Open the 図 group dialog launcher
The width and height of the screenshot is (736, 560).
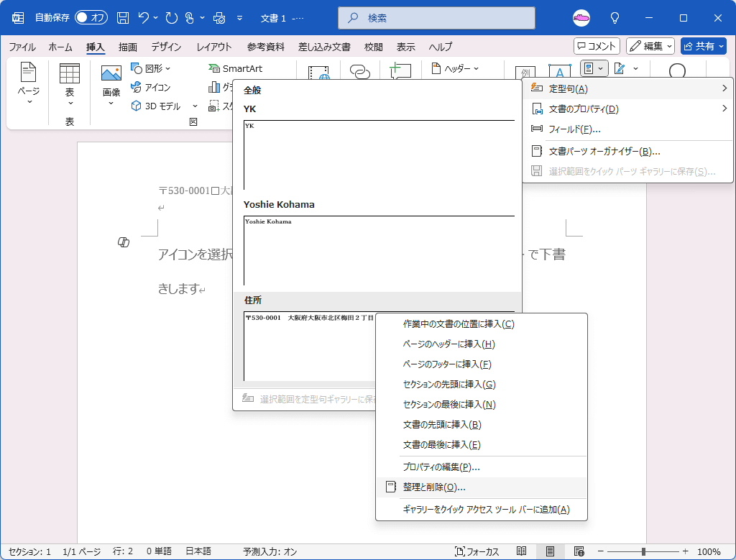193,122
